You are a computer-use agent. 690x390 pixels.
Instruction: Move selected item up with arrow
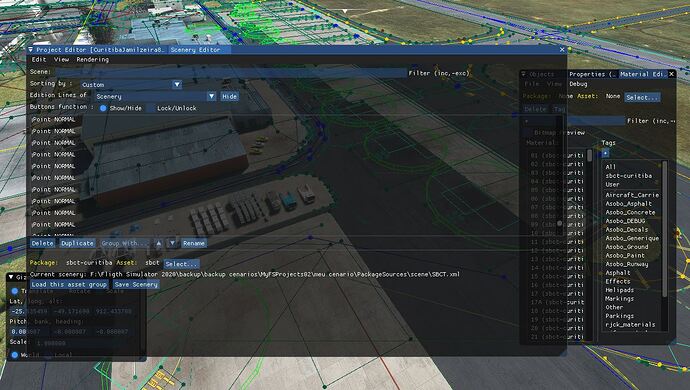click(158, 243)
